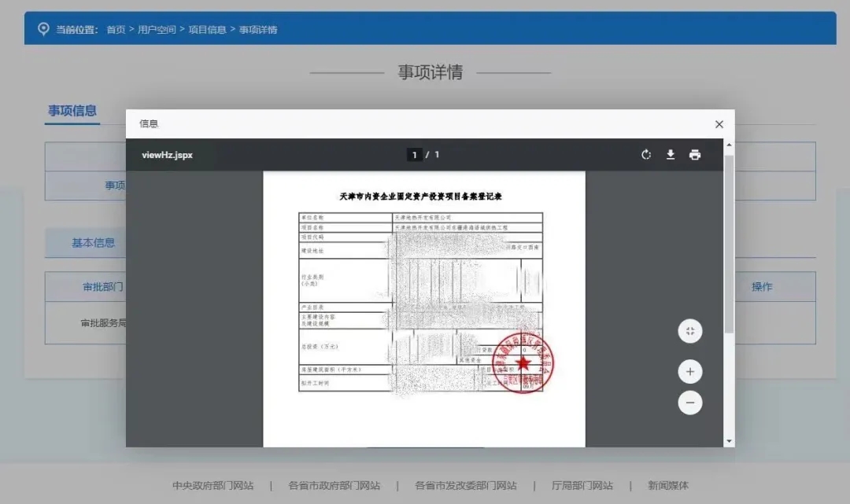Viewport: 850px width, 504px height.
Task: Click the PDF title 天津市内资企业固定资产投资项目备案登记表
Action: pyautogui.click(x=420, y=197)
